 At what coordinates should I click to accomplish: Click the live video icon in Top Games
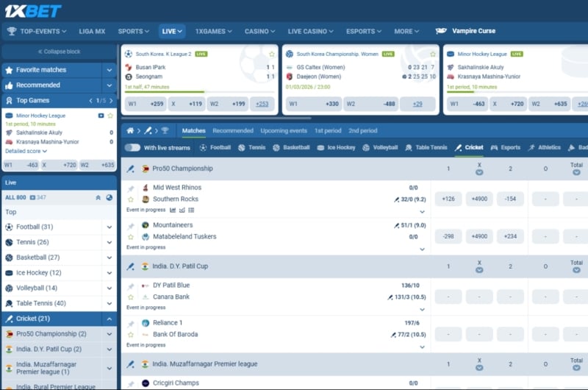tap(101, 116)
